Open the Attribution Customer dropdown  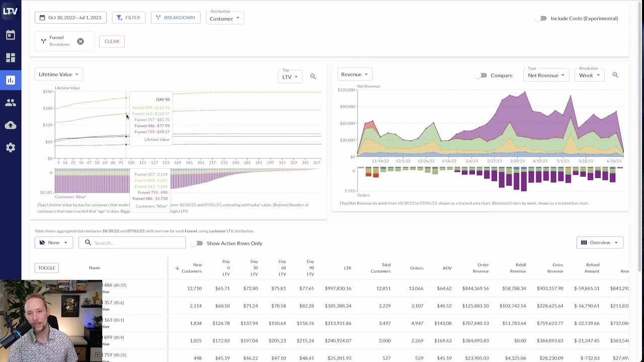225,18
